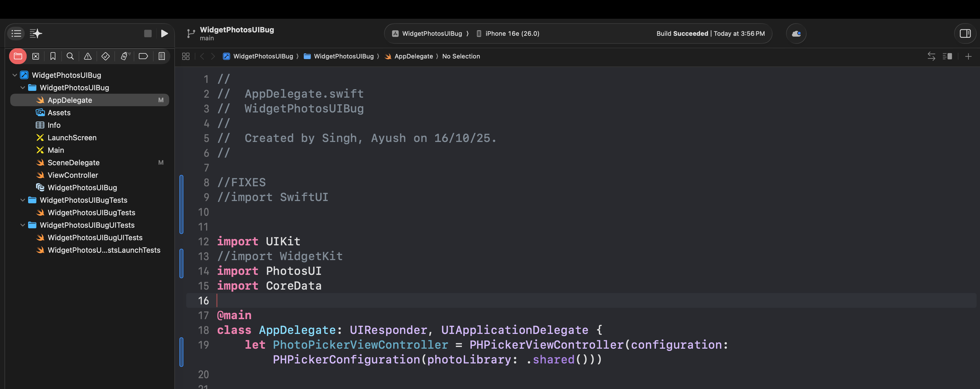Screen dimensions: 980x389
Task: Click the Stop build button
Action: 148,34
